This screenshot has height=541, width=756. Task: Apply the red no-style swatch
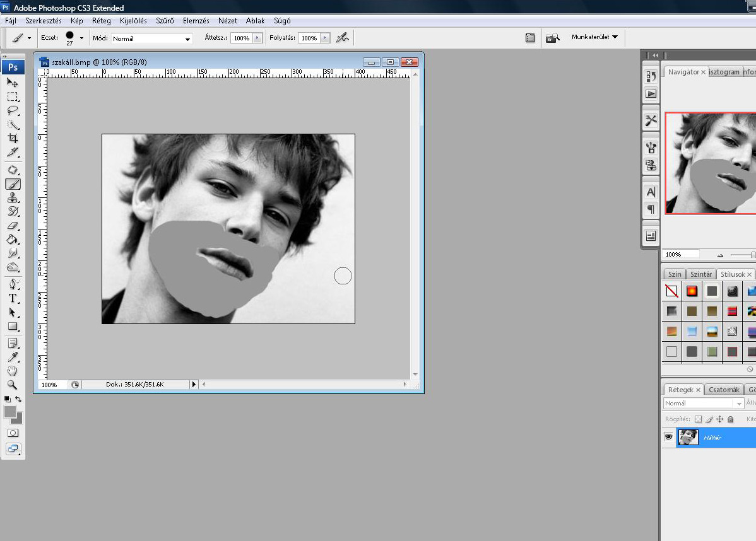coord(672,291)
